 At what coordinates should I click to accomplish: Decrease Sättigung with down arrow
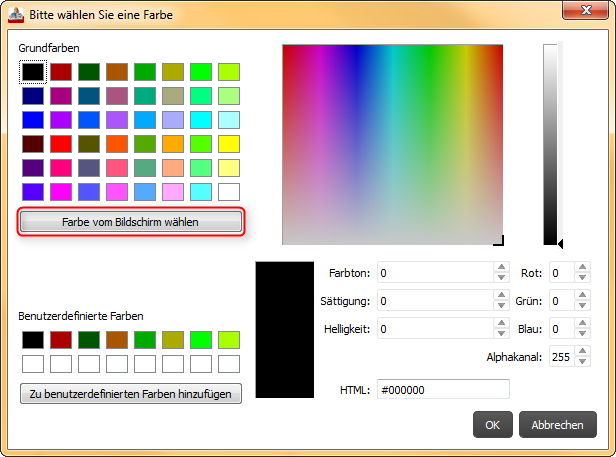pyautogui.click(x=501, y=305)
